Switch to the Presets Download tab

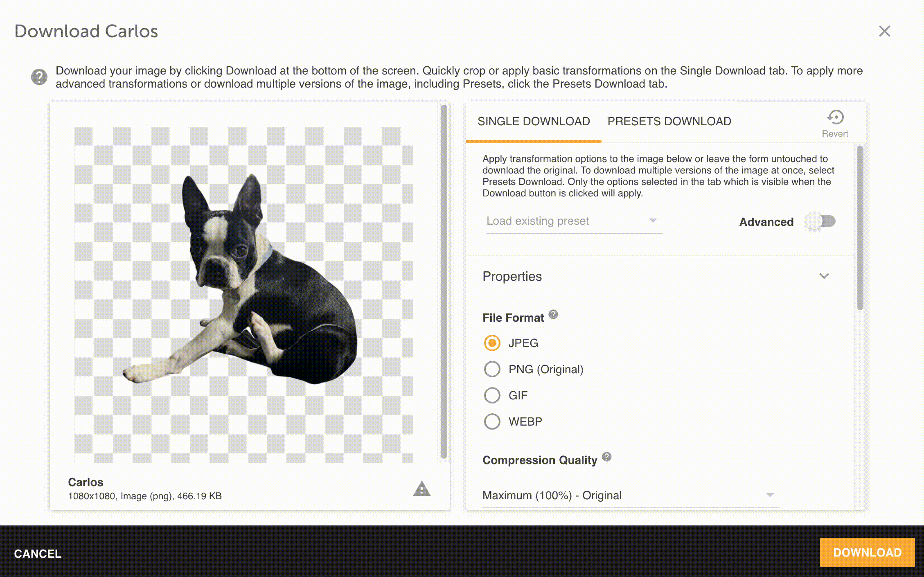(x=669, y=122)
